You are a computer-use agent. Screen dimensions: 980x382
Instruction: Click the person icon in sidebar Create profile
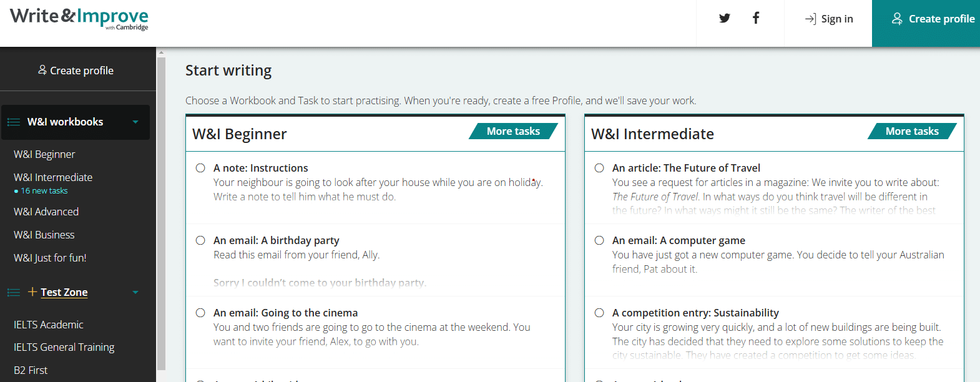point(42,70)
